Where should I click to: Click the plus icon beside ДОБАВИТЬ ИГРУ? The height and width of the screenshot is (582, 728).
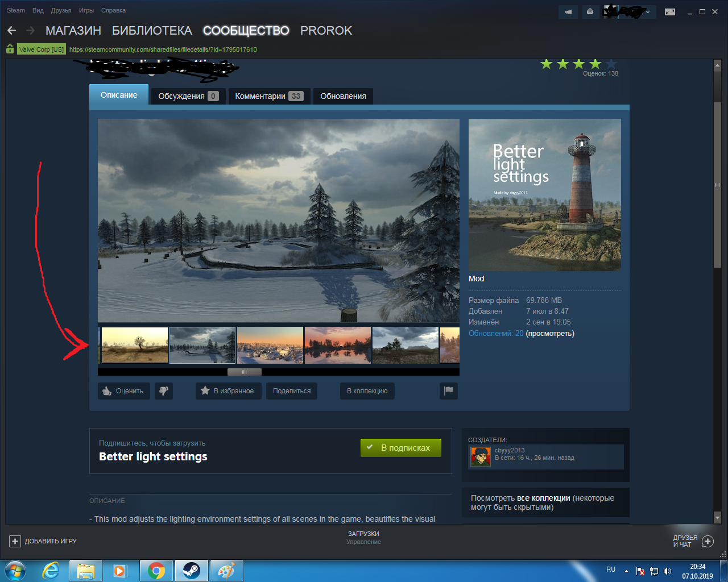[15, 541]
